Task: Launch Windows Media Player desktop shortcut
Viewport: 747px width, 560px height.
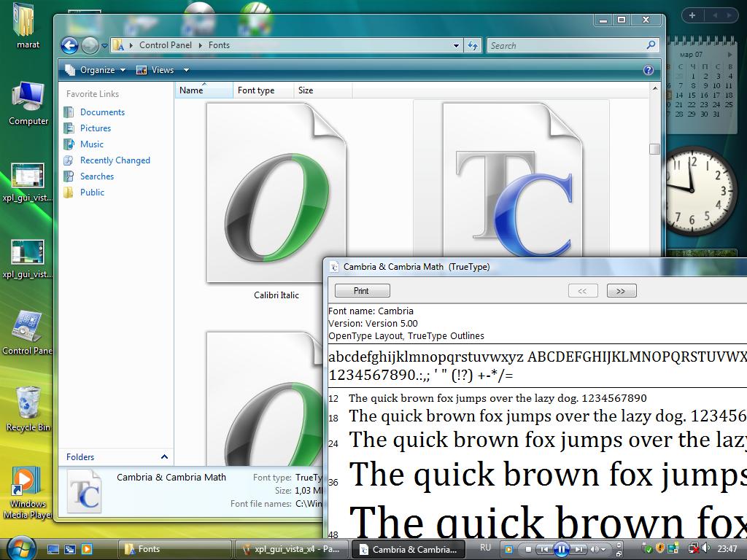Action: [x=28, y=493]
